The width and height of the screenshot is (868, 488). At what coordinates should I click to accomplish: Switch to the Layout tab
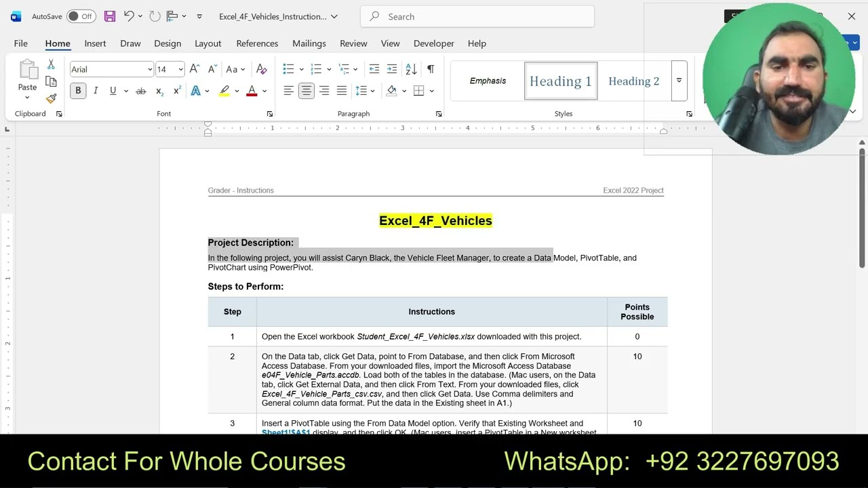pyautogui.click(x=208, y=43)
